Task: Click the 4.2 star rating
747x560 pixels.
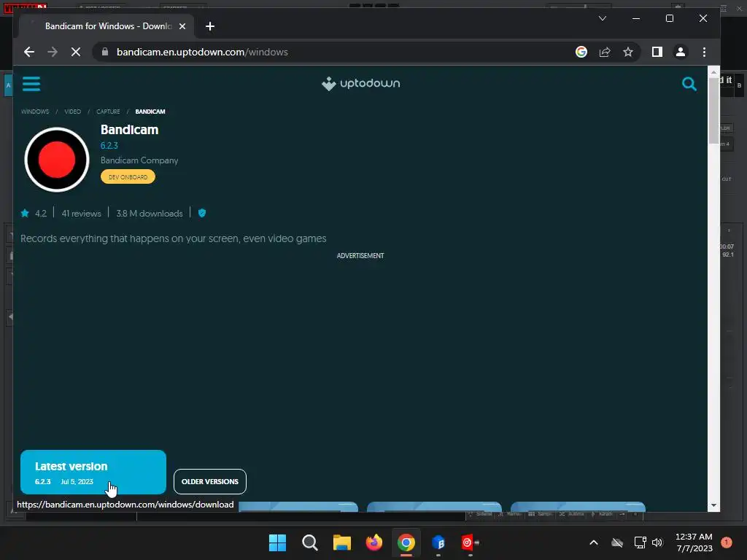Action: [x=34, y=214]
